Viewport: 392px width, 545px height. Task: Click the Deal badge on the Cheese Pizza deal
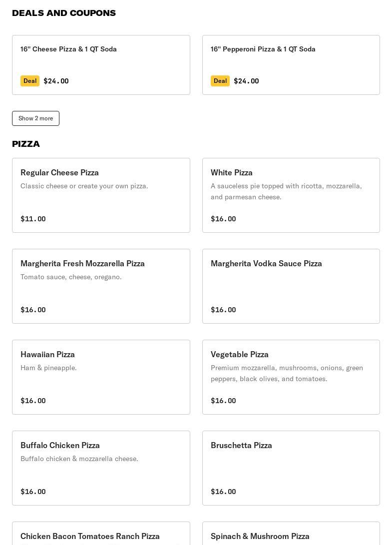[x=30, y=81]
